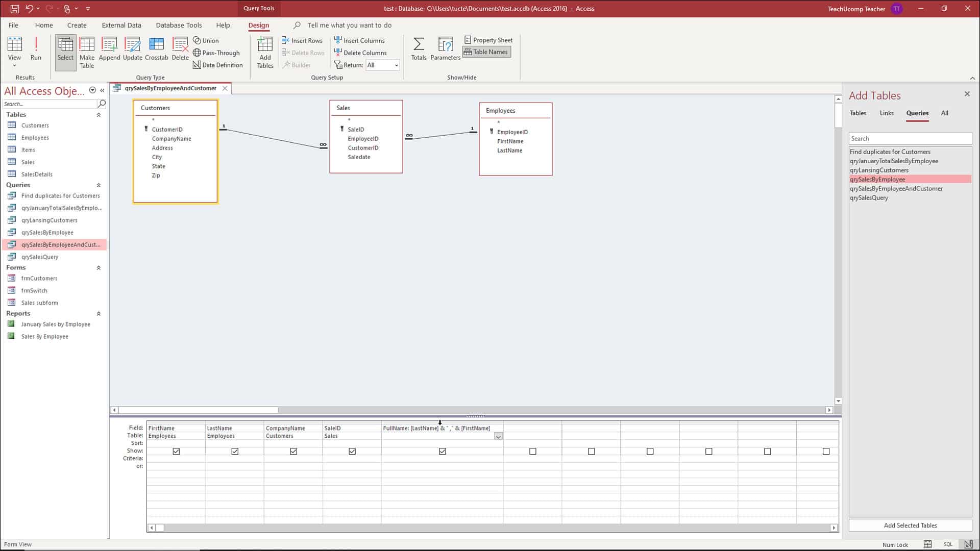Click Insert Rows in Query Setup

(x=302, y=40)
